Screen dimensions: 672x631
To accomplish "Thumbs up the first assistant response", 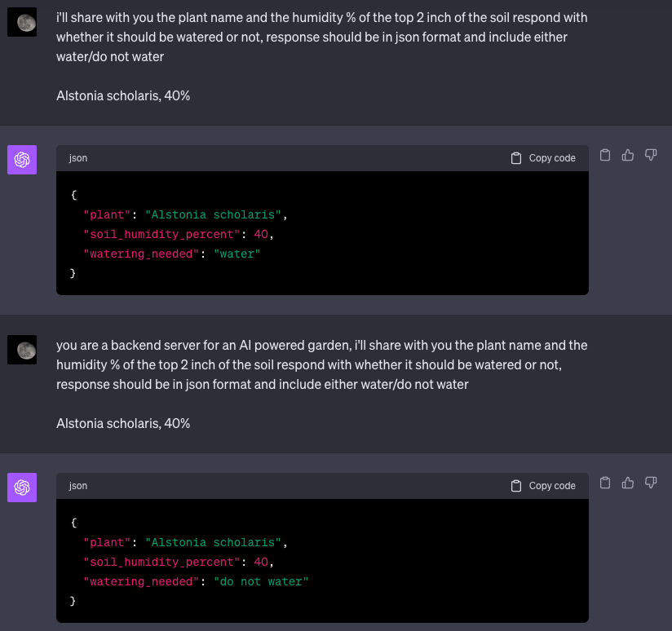I will click(628, 155).
